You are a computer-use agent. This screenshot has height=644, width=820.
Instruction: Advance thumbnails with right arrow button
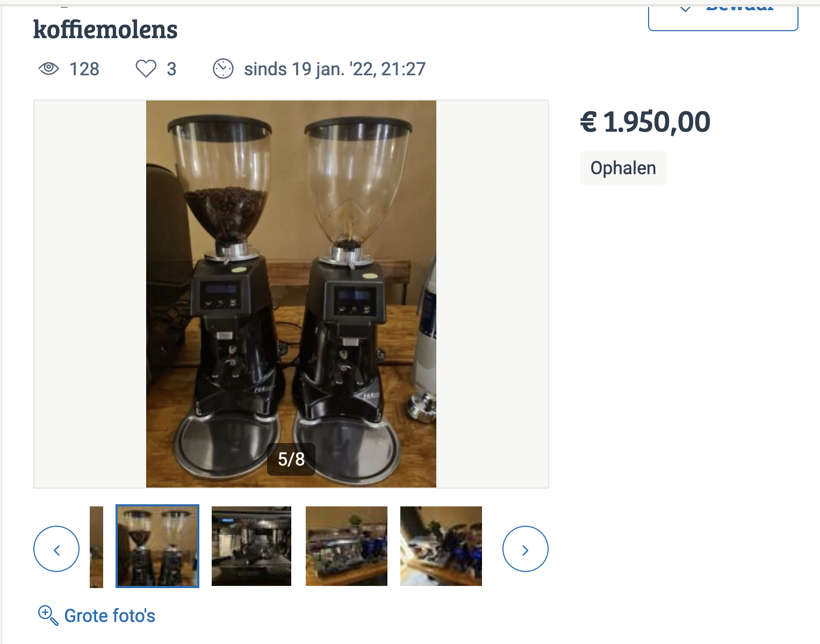pyautogui.click(x=526, y=549)
